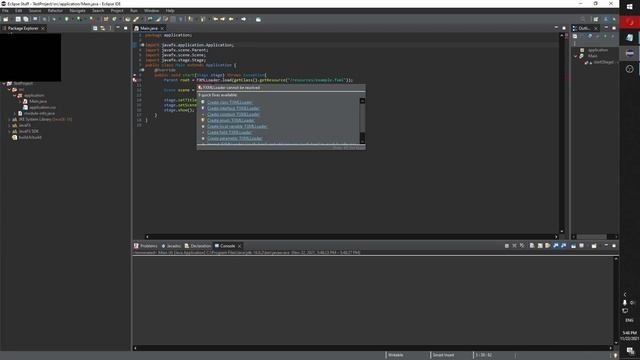Select the start(Stage) method in Outline
The height and width of the screenshot is (360, 640).
(603, 62)
